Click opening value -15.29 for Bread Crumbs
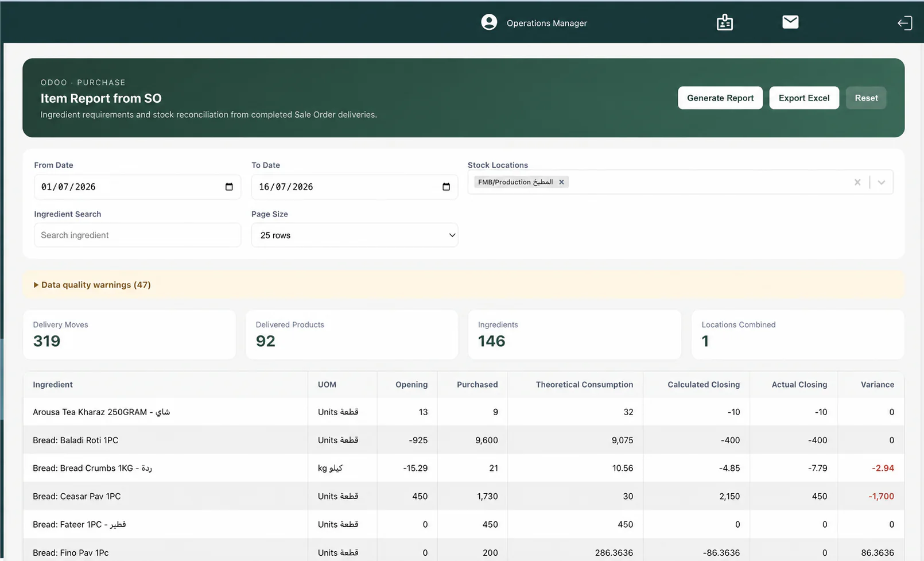 (x=416, y=468)
